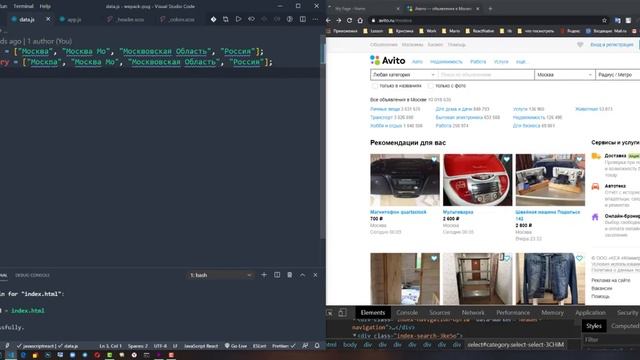Close the terminal panel
Screen dimensions: 640x360
click(315, 275)
